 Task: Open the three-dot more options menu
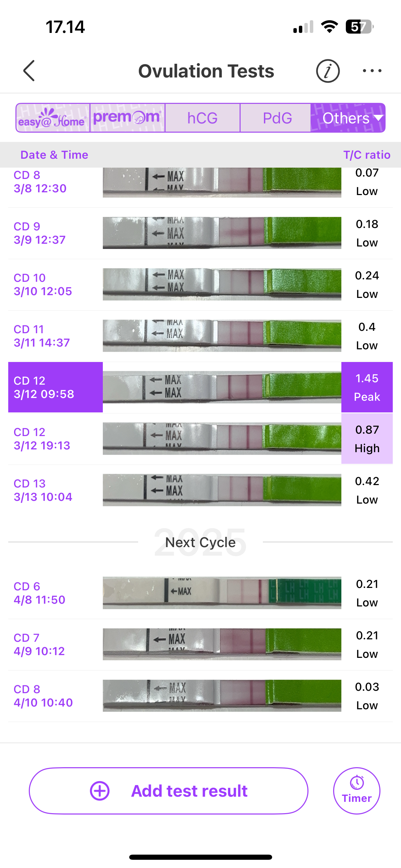[372, 71]
